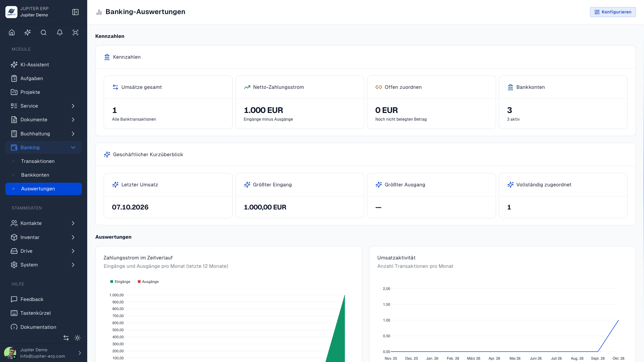Expand the System submenu chevron
644x362 pixels.
coord(73,265)
